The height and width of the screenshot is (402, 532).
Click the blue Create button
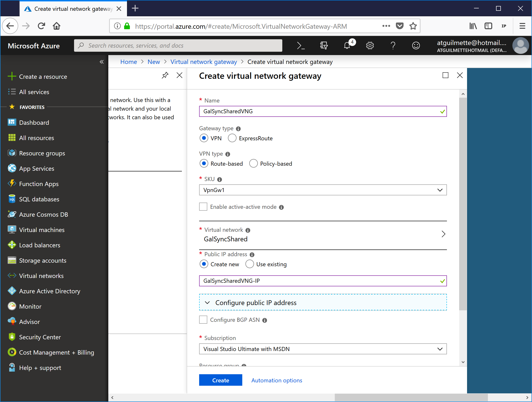(x=220, y=380)
